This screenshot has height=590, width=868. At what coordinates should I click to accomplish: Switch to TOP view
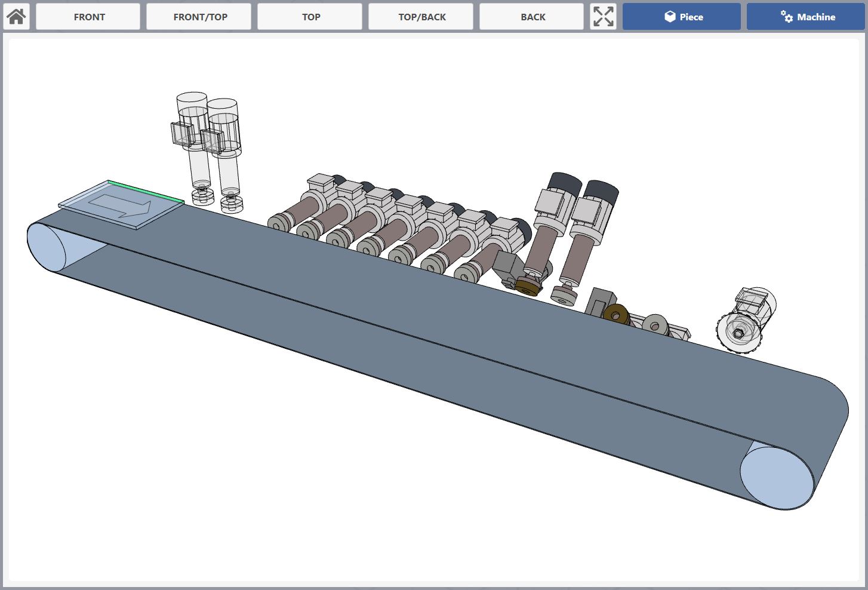click(x=310, y=17)
